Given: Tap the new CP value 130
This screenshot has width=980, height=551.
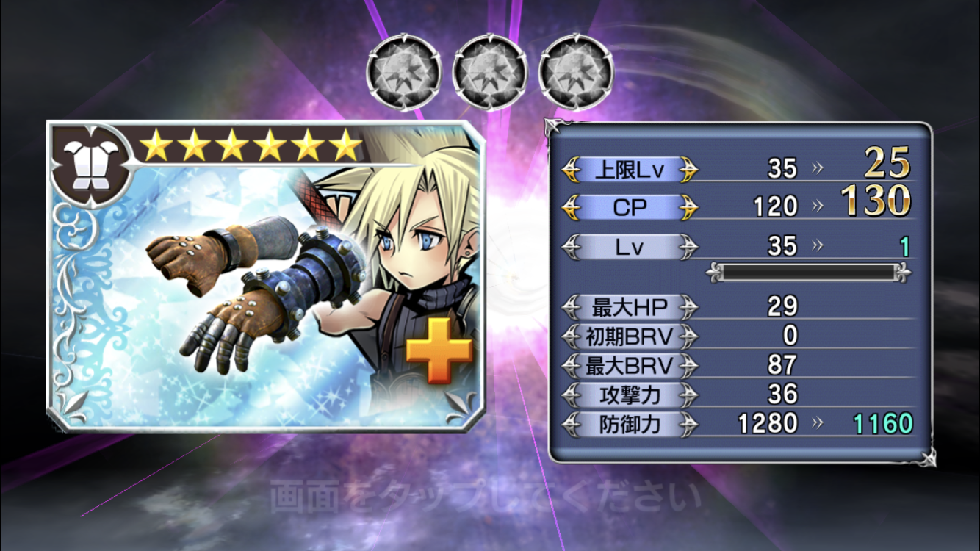Looking at the screenshot, I should pyautogui.click(x=876, y=201).
